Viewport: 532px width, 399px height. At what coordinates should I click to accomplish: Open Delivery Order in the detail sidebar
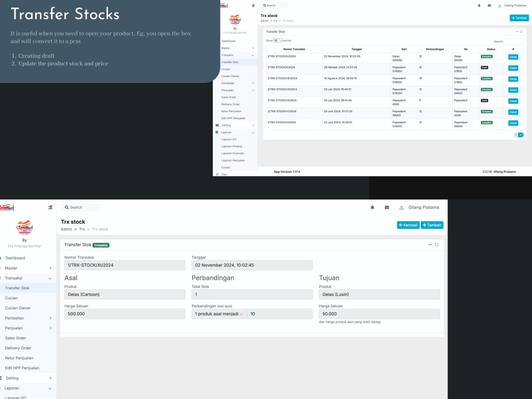tap(18, 348)
